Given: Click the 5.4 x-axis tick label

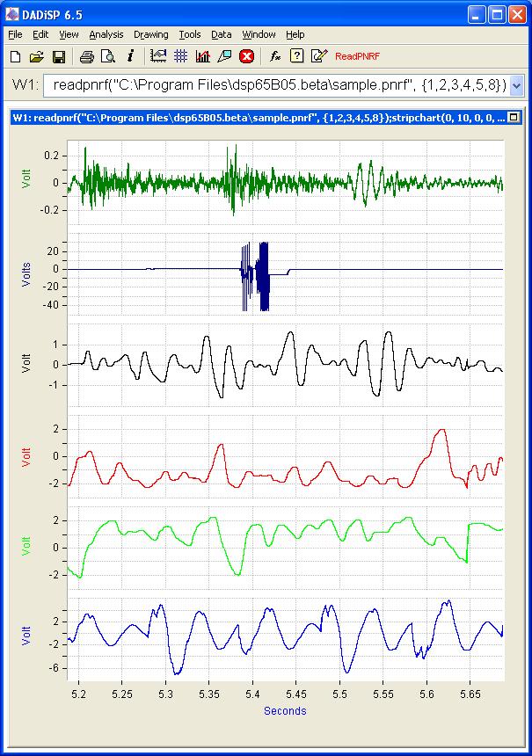Looking at the screenshot, I should (x=252, y=694).
